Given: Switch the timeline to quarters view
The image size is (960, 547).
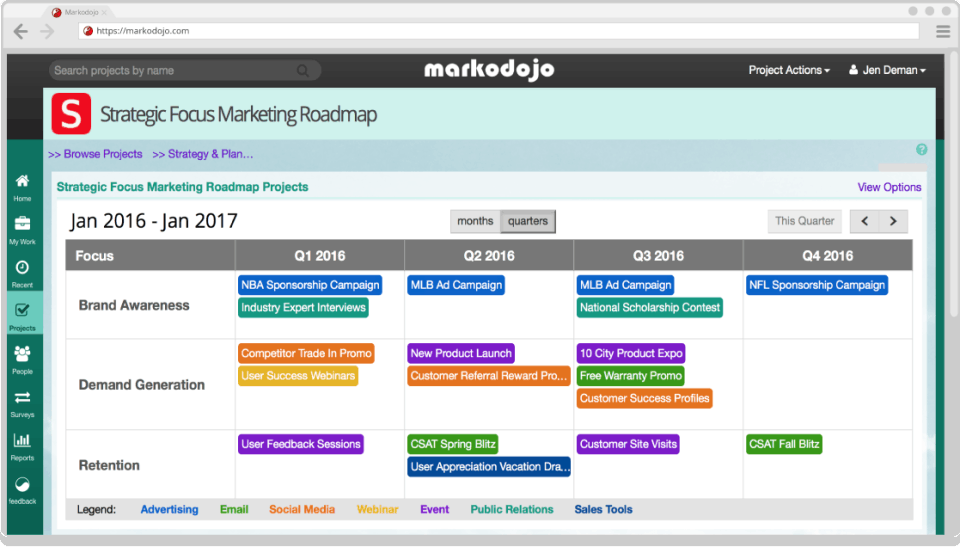Looking at the screenshot, I should click(x=528, y=221).
